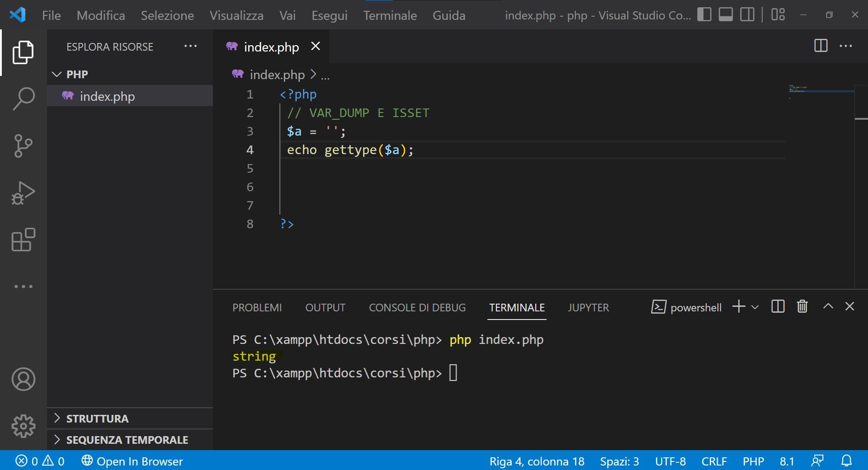The image size is (868, 470).
Task: Open the Explorer view in activity bar
Action: click(x=23, y=52)
